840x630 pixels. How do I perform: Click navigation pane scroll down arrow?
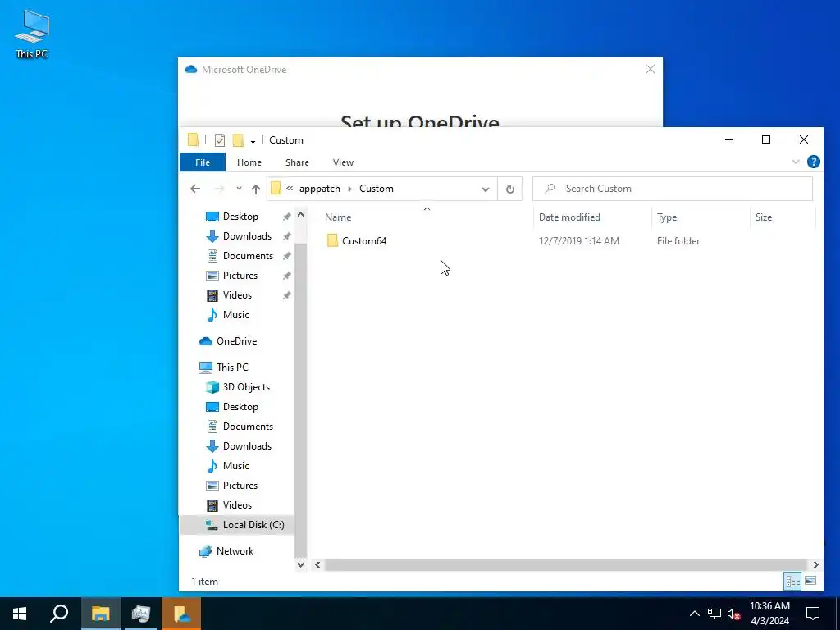click(x=300, y=564)
